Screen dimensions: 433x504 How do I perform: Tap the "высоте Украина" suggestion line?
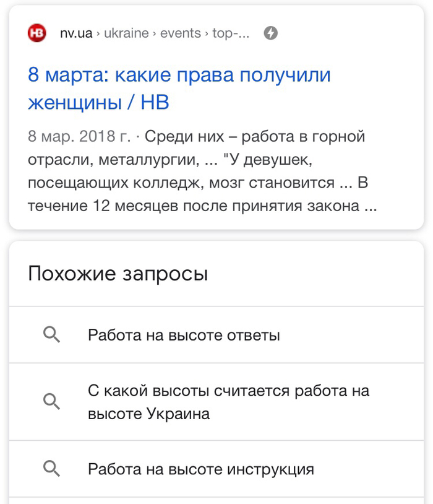point(148,414)
